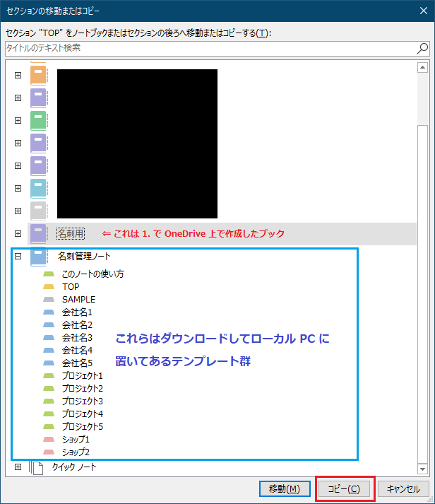Expand the 名刺用 notebook node
The width and height of the screenshot is (435, 504).
(18, 234)
